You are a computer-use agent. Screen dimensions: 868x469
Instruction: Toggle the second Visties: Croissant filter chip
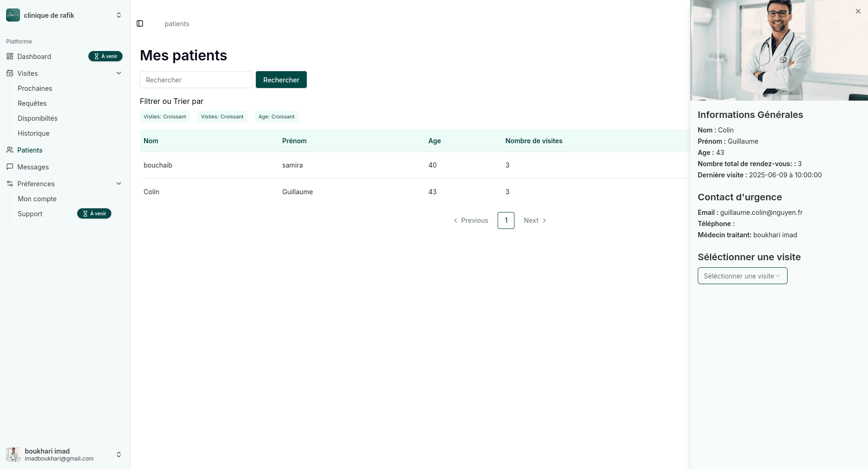222,117
